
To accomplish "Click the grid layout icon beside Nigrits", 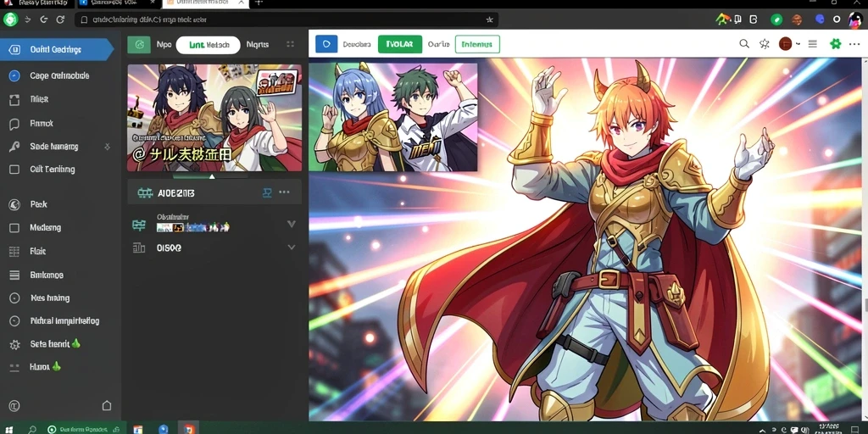I will pos(290,45).
